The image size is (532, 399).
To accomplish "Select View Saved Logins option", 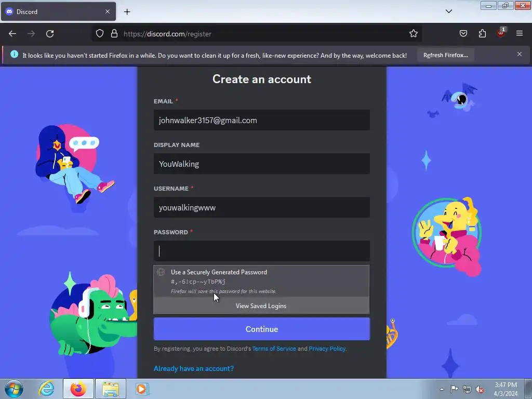I will [261, 305].
